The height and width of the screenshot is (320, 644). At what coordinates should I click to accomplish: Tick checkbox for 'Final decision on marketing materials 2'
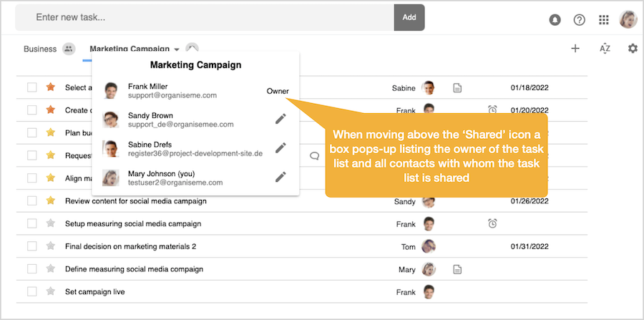tap(32, 246)
